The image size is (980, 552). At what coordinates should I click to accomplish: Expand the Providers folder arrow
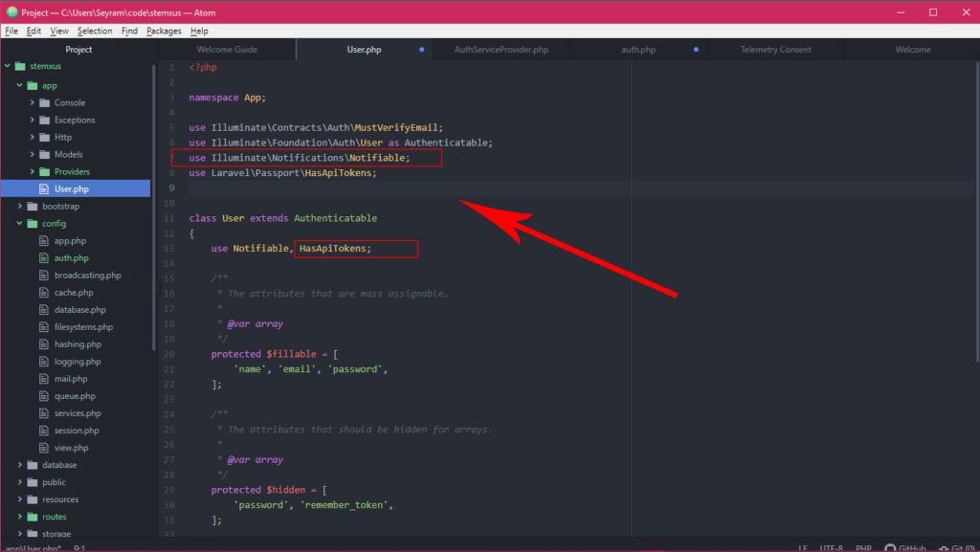(33, 172)
